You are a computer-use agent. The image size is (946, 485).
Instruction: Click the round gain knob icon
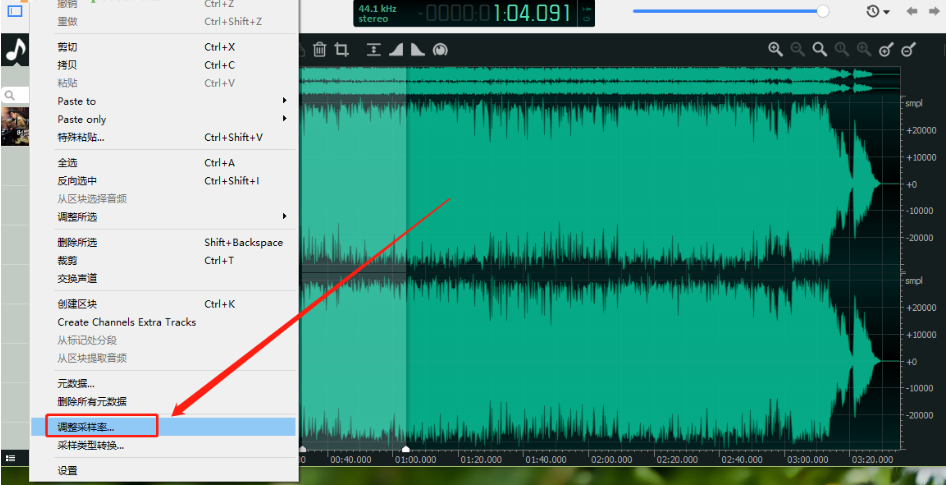(440, 49)
